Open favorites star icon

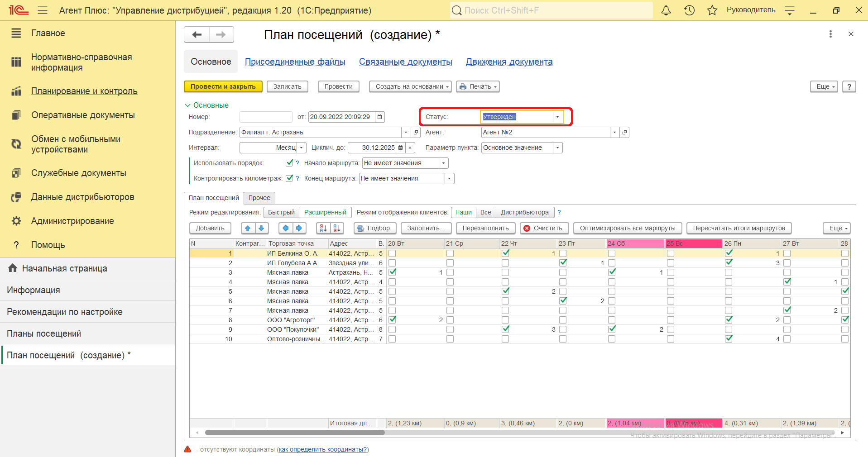(x=712, y=10)
